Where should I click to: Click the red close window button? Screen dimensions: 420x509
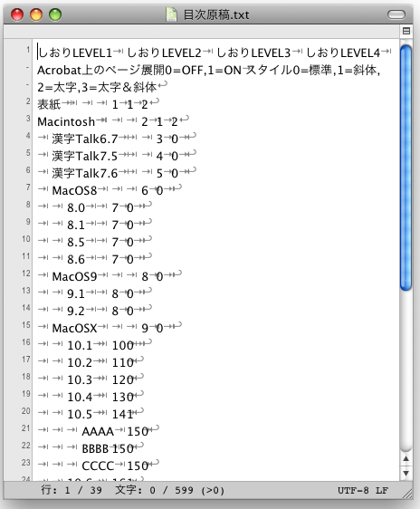17,14
